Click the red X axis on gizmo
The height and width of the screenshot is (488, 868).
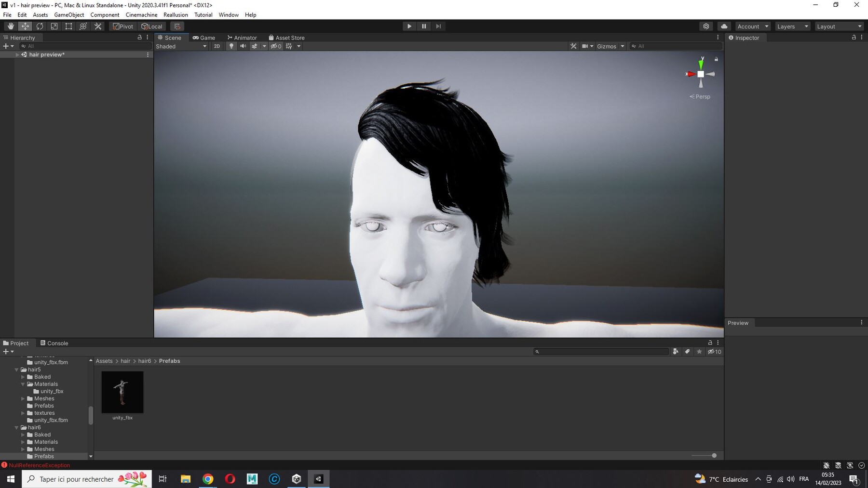[691, 74]
